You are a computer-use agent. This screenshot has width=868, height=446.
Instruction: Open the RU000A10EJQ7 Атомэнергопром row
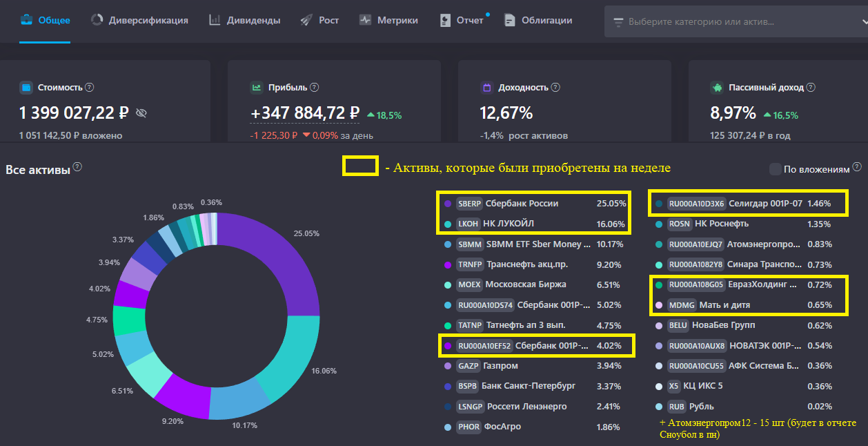(747, 244)
